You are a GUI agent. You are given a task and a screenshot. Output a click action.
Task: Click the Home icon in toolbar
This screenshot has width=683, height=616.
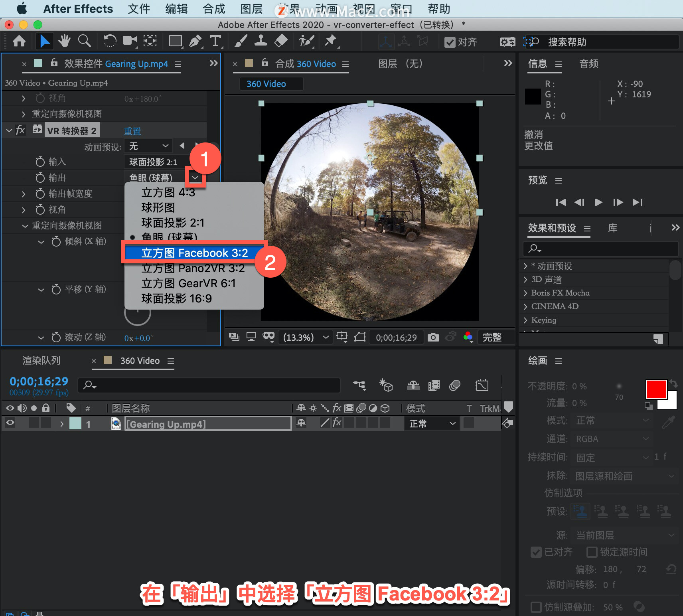coord(19,41)
